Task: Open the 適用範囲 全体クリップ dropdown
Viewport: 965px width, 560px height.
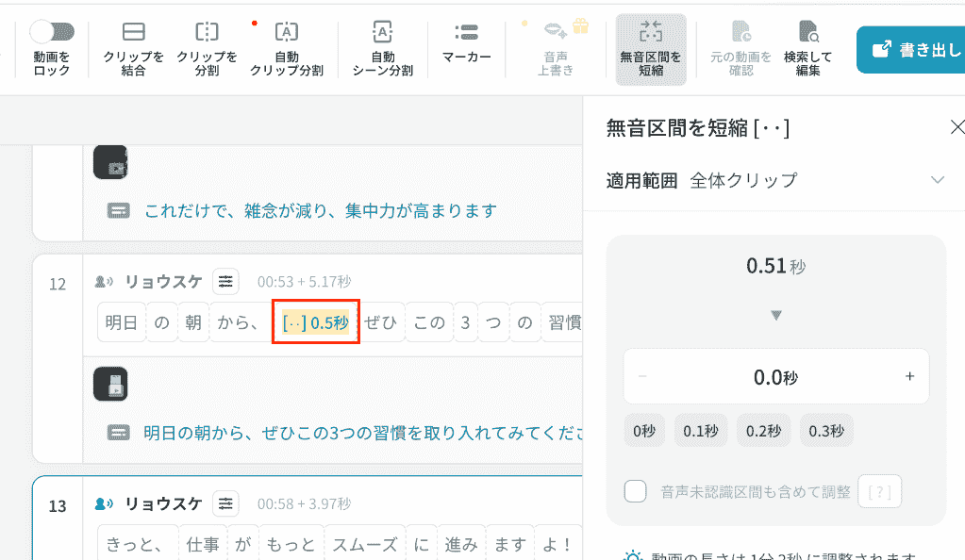Action: tap(774, 180)
